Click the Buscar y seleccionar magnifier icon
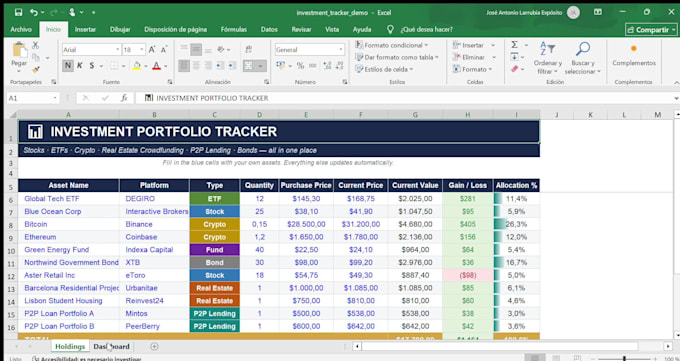This screenshot has width=680, height=361. point(582,49)
